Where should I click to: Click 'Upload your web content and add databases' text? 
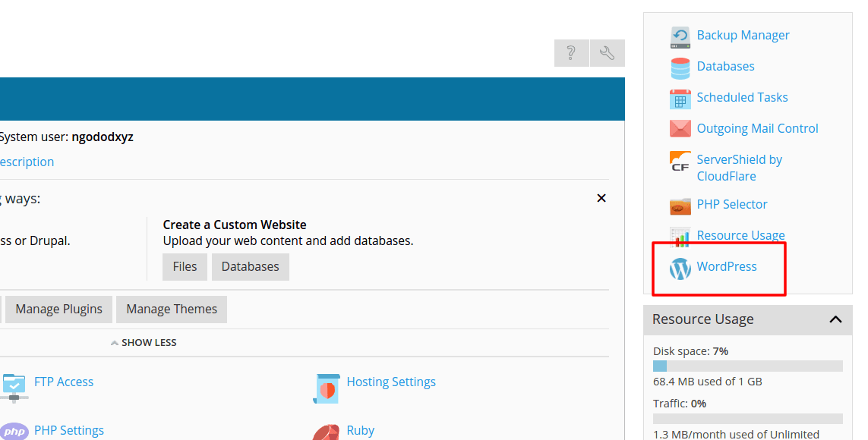(288, 241)
